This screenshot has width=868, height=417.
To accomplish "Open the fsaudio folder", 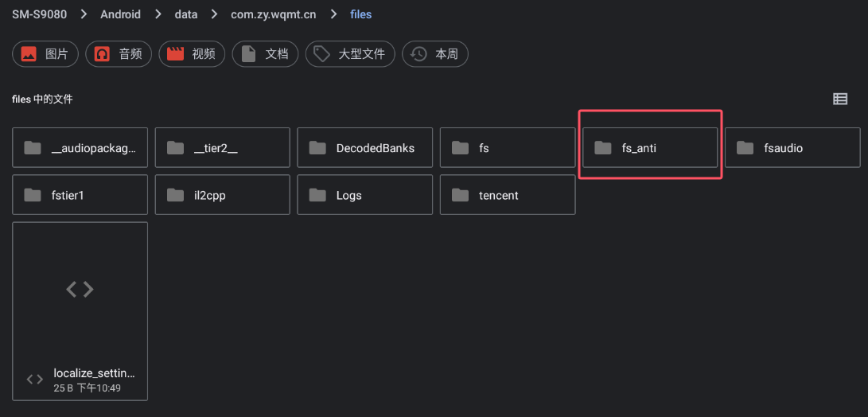I will [792, 148].
